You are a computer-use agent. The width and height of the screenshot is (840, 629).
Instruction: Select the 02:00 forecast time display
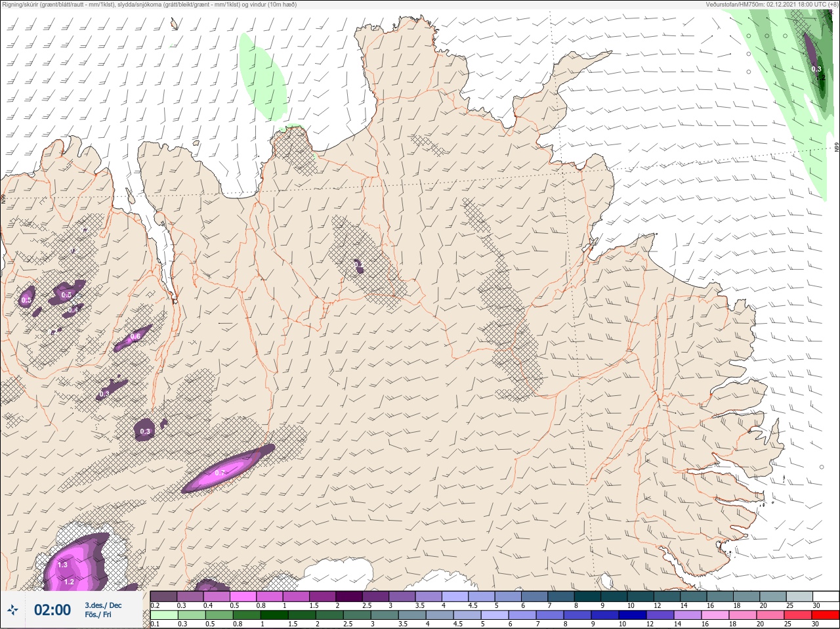click(52, 610)
